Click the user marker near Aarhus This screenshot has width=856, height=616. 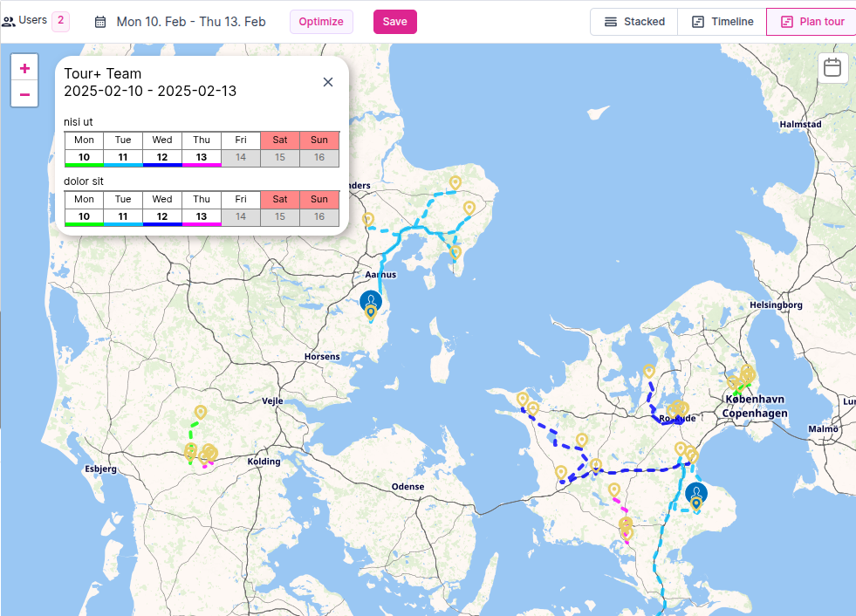point(371,302)
